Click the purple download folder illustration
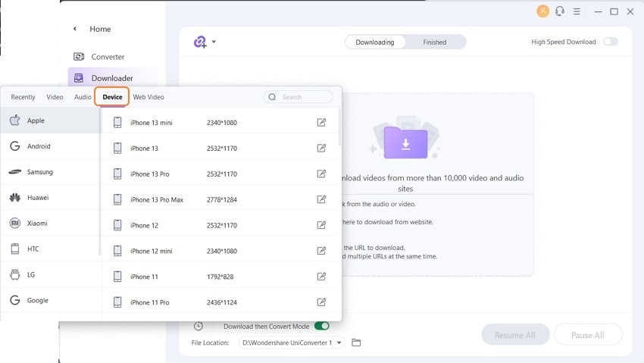This screenshot has height=363, width=644. click(405, 142)
